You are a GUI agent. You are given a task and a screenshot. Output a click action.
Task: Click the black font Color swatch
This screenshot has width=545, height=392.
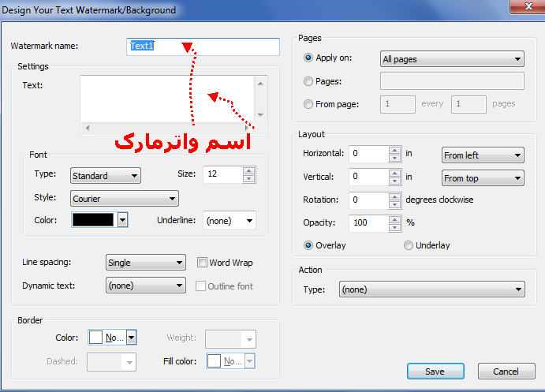pos(93,220)
